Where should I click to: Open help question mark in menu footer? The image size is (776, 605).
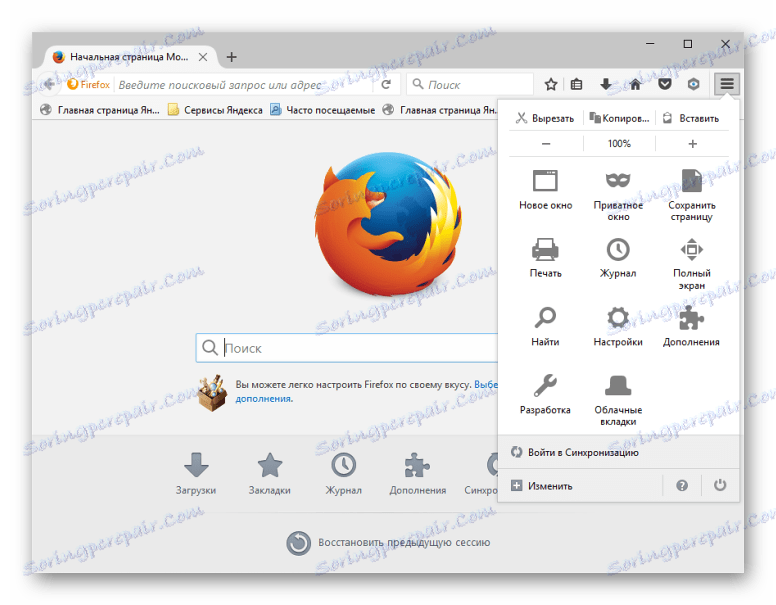[x=682, y=486]
